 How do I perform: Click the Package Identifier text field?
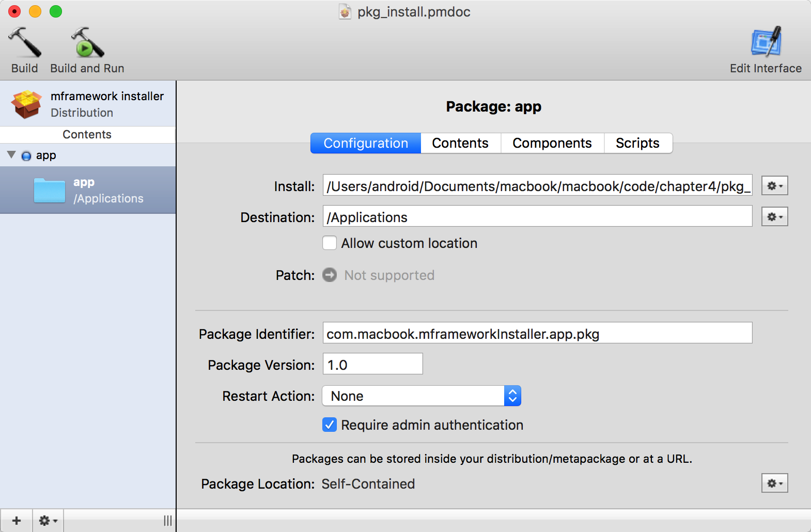coord(537,333)
